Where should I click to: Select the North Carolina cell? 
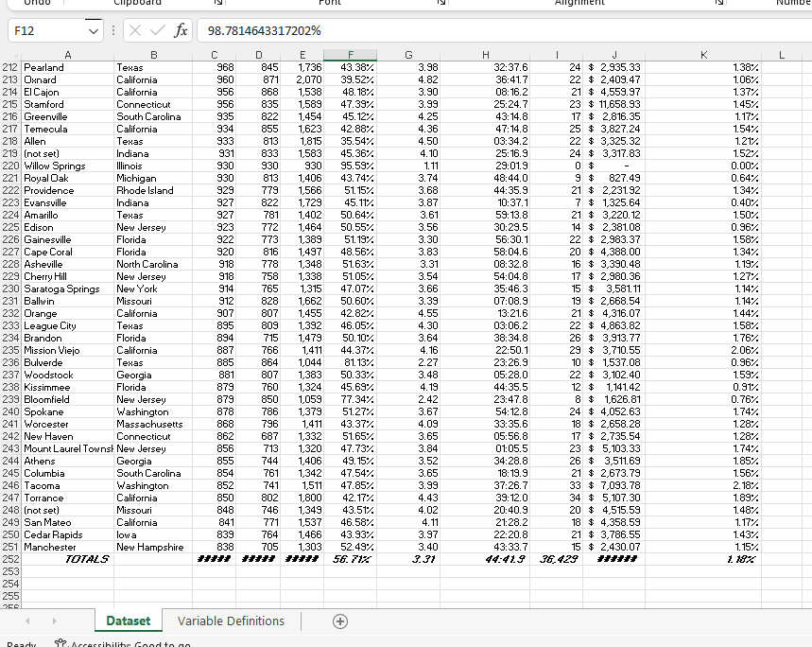(x=153, y=264)
